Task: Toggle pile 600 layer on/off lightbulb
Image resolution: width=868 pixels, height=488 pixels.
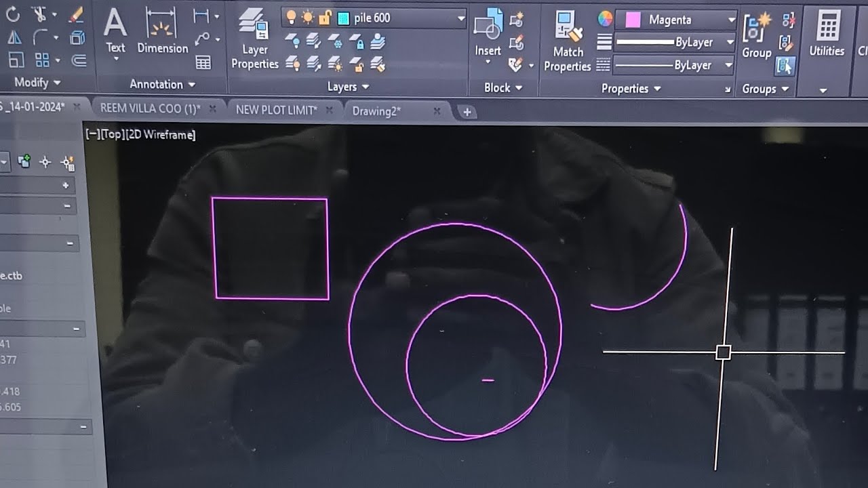Action: pyautogui.click(x=292, y=18)
